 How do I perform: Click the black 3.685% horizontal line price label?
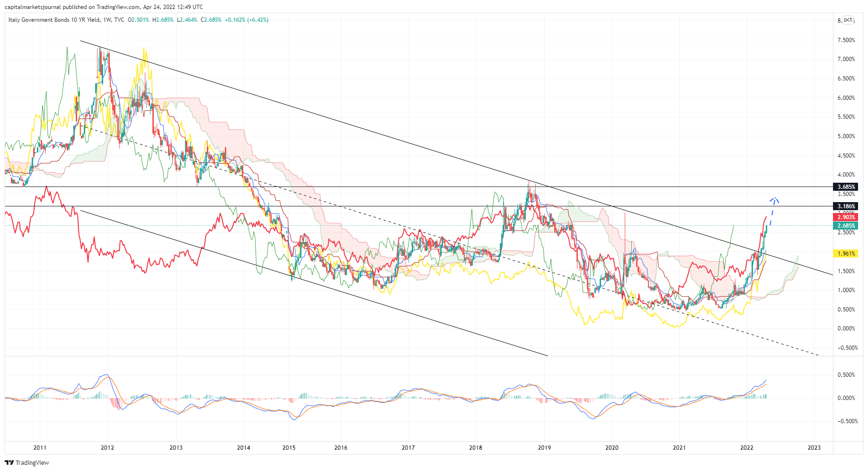[846, 187]
